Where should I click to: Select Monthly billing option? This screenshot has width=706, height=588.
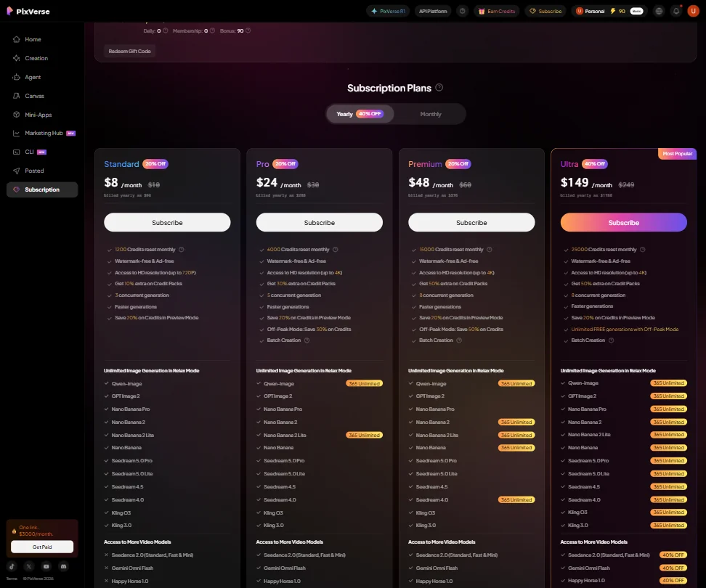431,114
